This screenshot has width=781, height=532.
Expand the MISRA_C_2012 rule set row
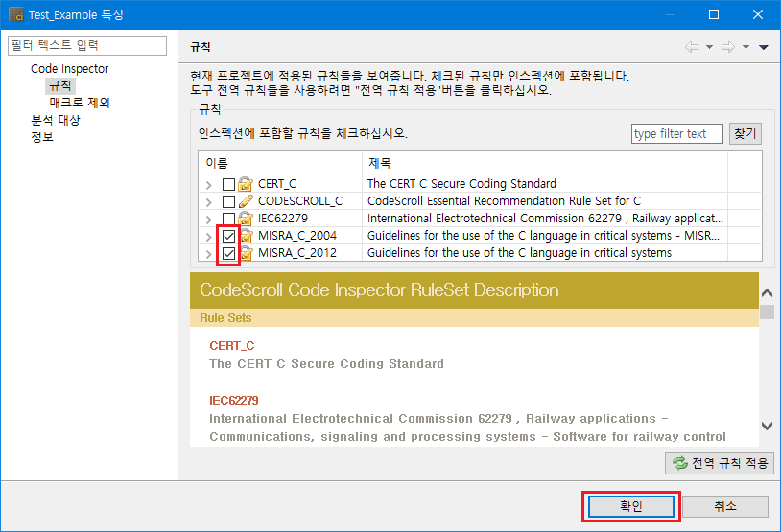[209, 254]
